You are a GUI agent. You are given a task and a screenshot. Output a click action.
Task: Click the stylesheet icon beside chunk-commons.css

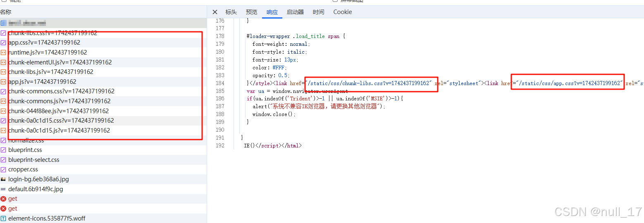(x=3, y=91)
